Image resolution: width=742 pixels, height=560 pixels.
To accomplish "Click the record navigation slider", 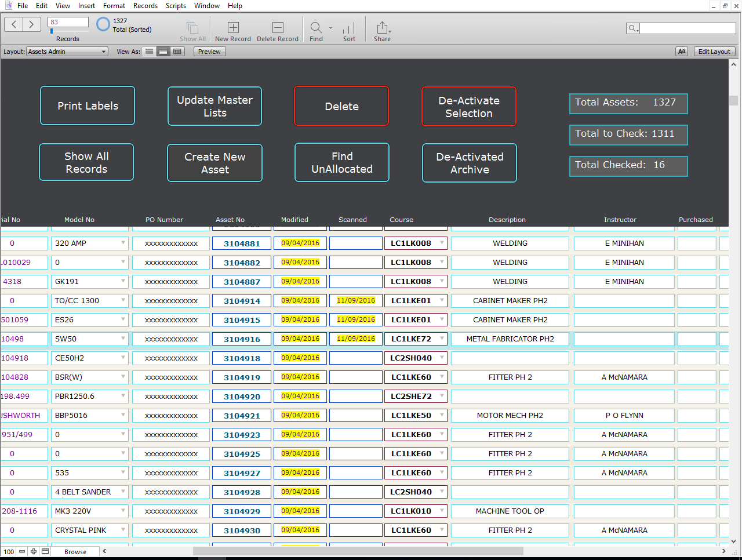I will pos(68,31).
